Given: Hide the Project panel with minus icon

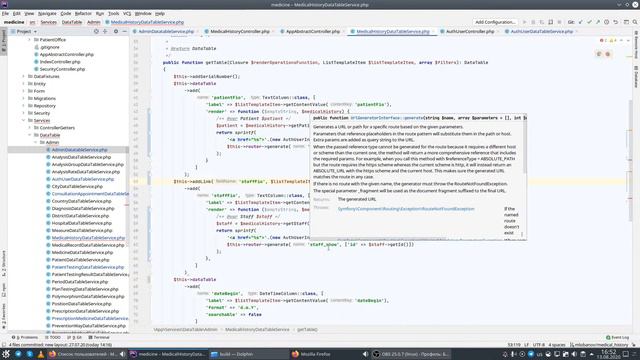Looking at the screenshot, I should [124, 31].
